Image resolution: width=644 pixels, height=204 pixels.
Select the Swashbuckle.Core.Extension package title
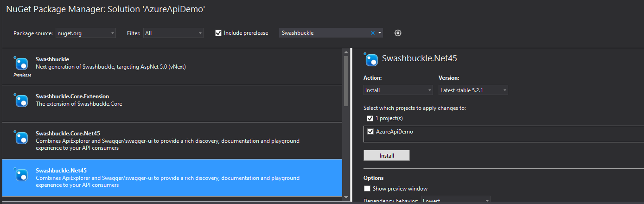tap(72, 96)
